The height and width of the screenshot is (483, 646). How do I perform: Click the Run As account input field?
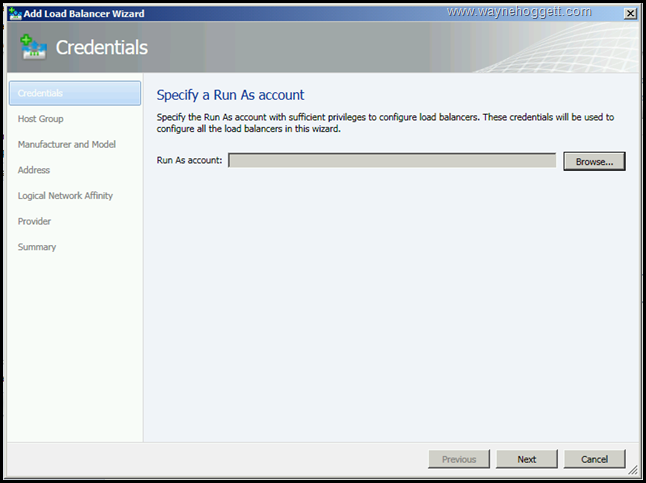click(x=392, y=160)
